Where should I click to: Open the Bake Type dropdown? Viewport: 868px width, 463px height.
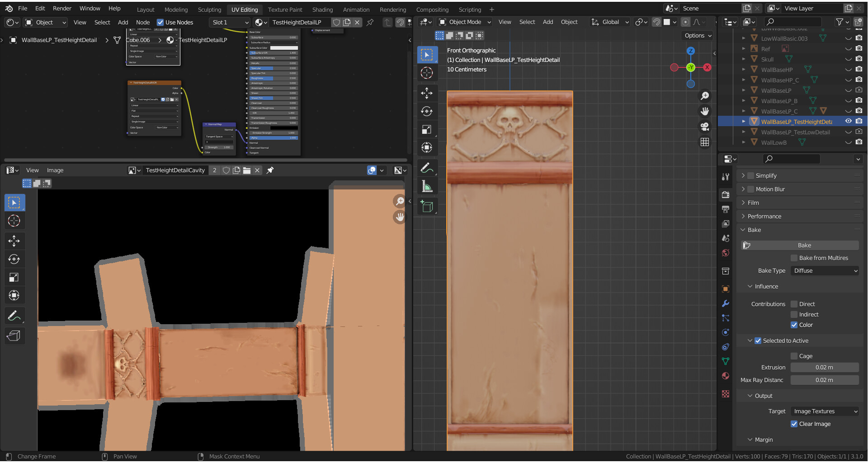point(824,270)
